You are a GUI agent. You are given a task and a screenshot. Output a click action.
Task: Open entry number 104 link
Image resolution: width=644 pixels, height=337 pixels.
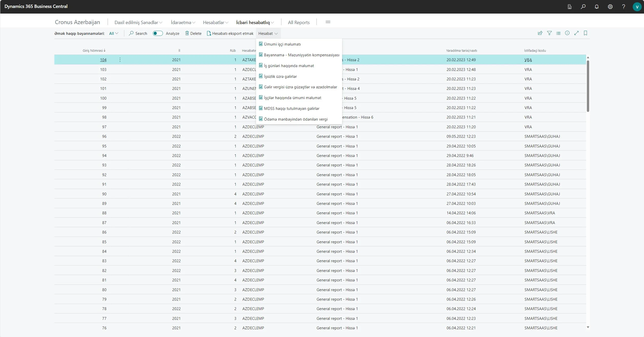tap(103, 60)
